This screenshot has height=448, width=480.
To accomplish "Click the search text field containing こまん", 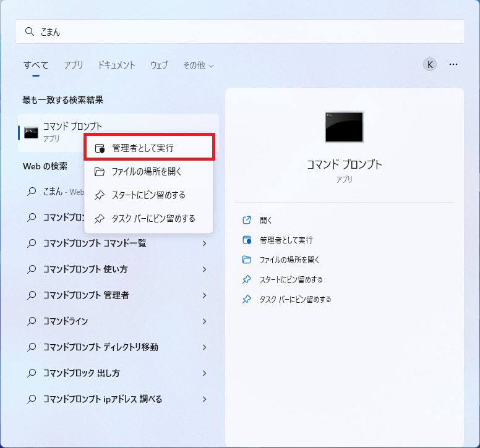I will click(x=240, y=32).
